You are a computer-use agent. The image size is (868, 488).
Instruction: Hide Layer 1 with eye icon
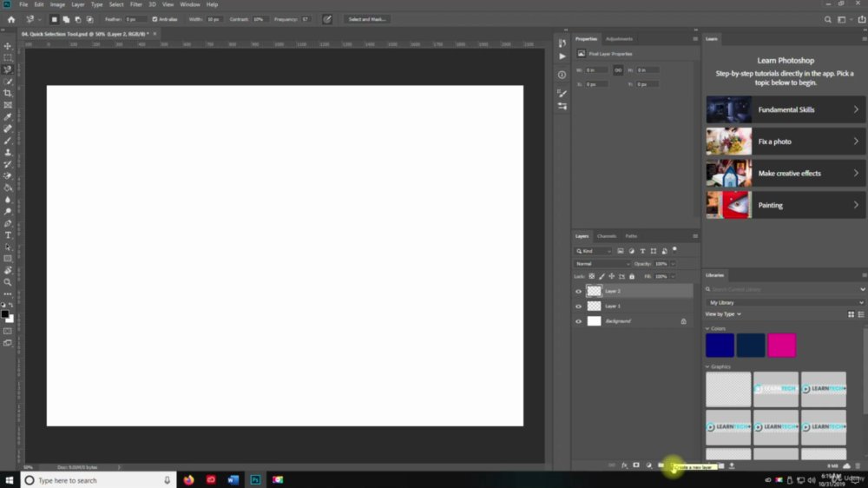tap(578, 307)
